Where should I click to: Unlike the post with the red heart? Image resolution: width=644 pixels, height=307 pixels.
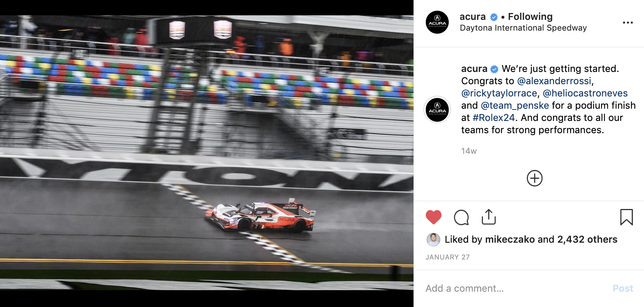433,217
